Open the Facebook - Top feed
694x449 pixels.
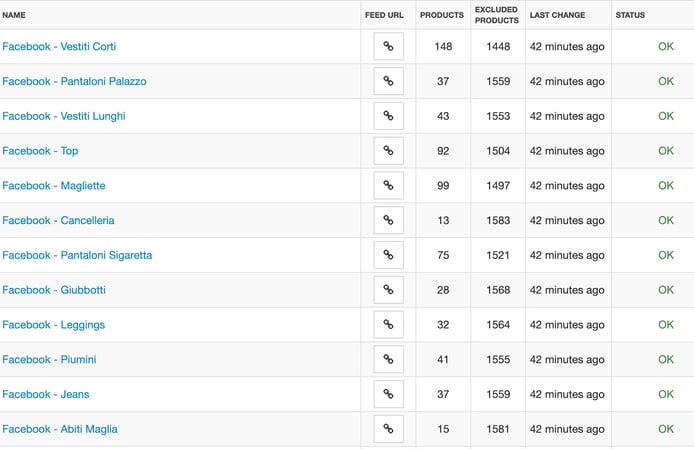40,151
